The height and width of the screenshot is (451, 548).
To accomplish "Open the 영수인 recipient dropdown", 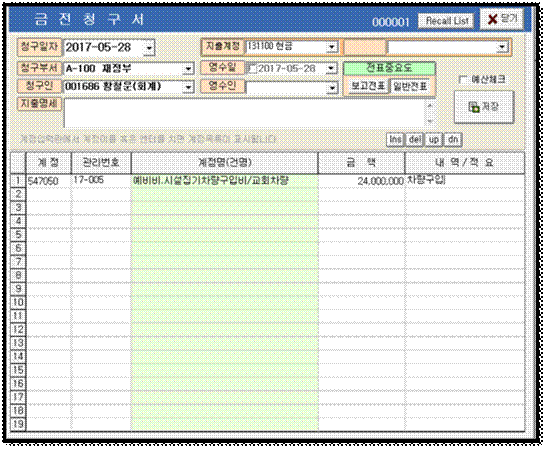I will 332,88.
